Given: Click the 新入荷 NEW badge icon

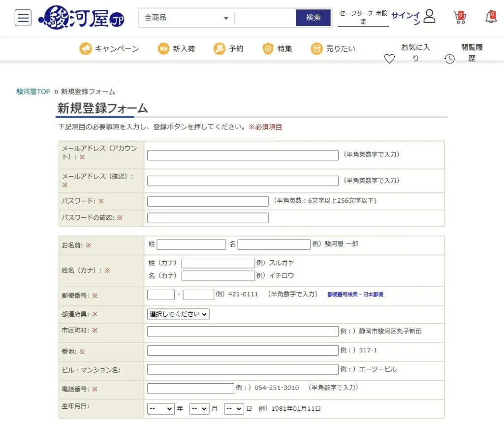Looking at the screenshot, I should coord(162,49).
